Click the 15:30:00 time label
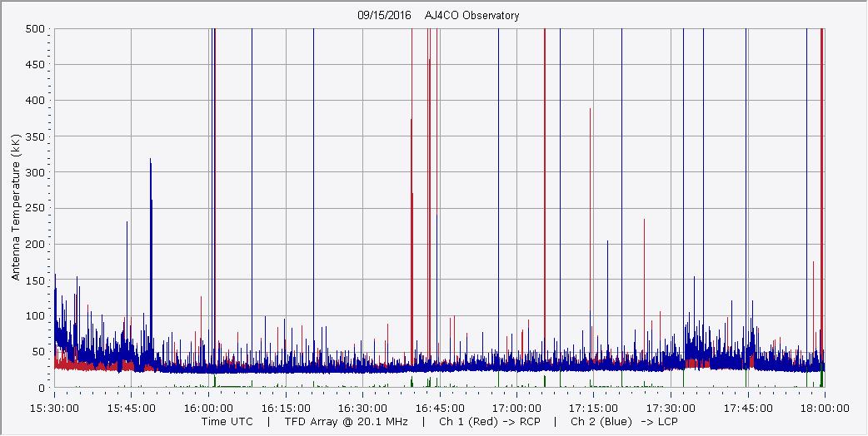 [x=54, y=409]
